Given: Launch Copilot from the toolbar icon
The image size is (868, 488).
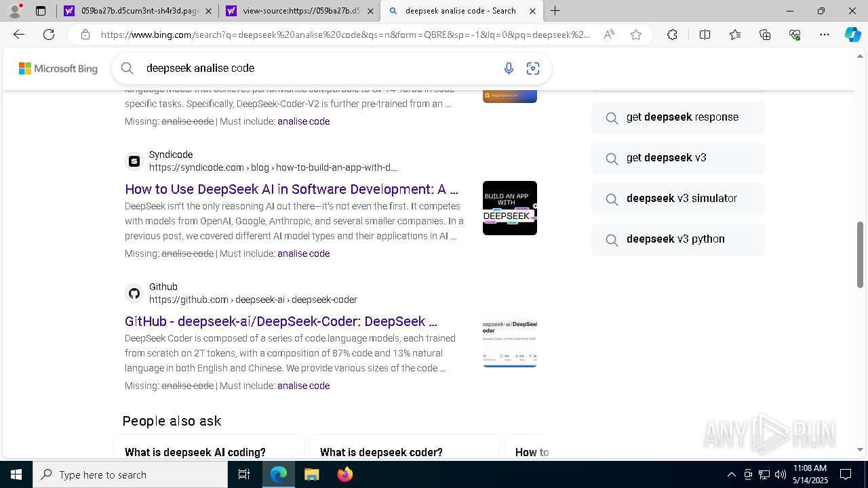Looking at the screenshot, I should pos(852,35).
